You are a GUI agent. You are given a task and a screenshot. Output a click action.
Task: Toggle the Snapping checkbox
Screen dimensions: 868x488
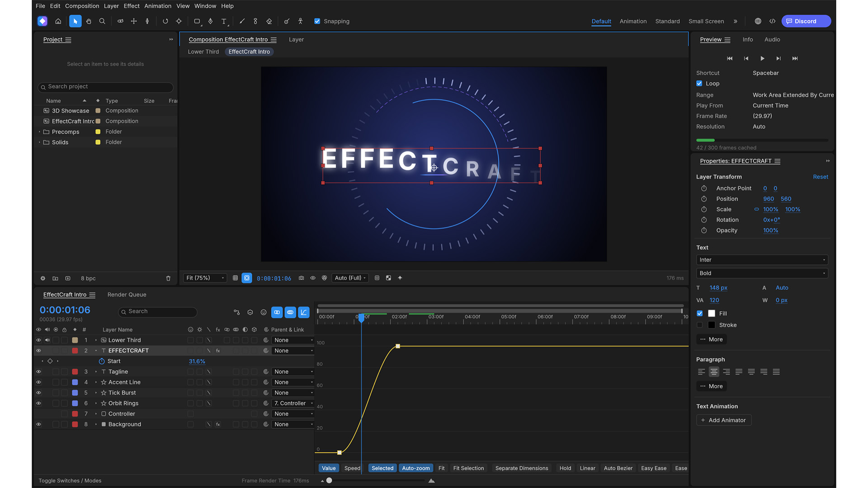tap(317, 21)
